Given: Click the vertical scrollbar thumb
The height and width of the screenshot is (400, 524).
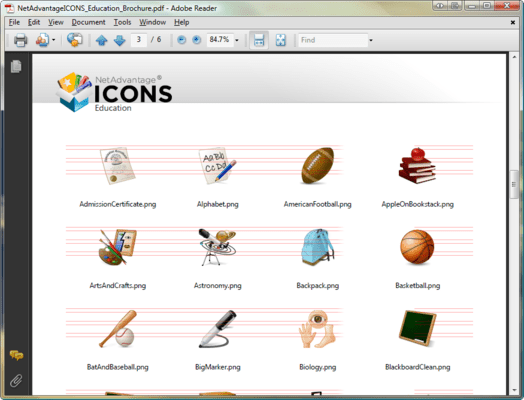Looking at the screenshot, I should coord(514,184).
